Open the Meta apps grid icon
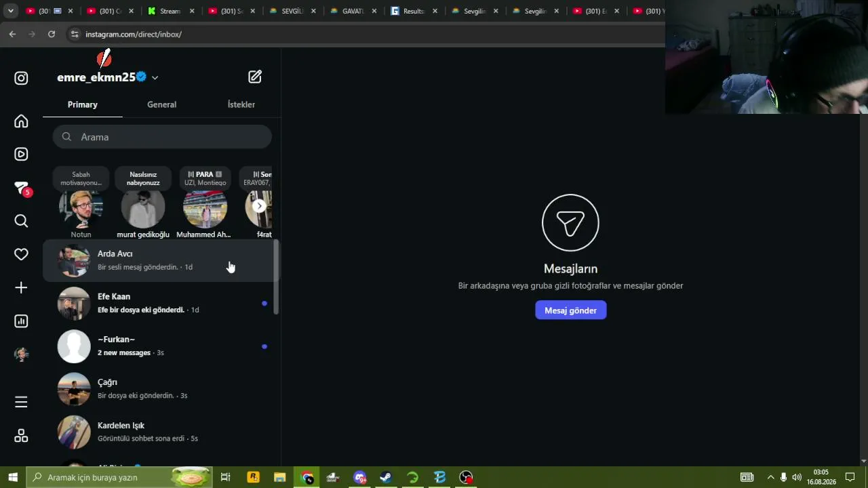The height and width of the screenshot is (488, 868). (x=21, y=436)
